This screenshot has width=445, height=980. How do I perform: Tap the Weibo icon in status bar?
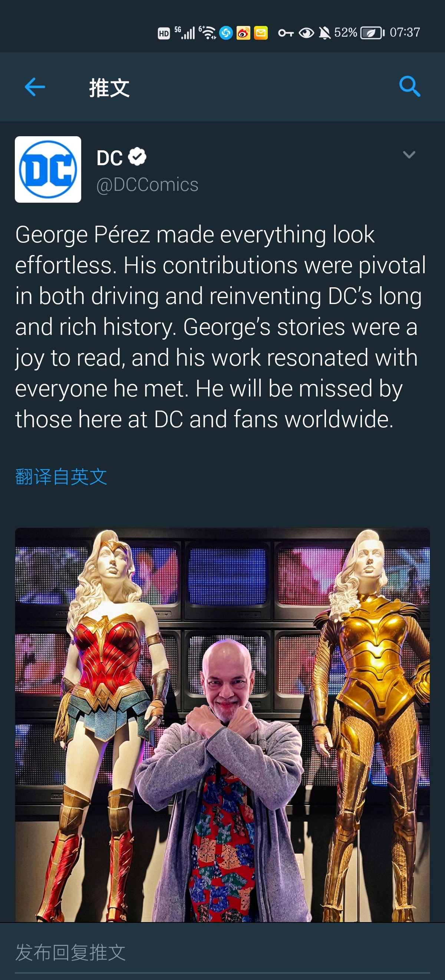click(243, 33)
